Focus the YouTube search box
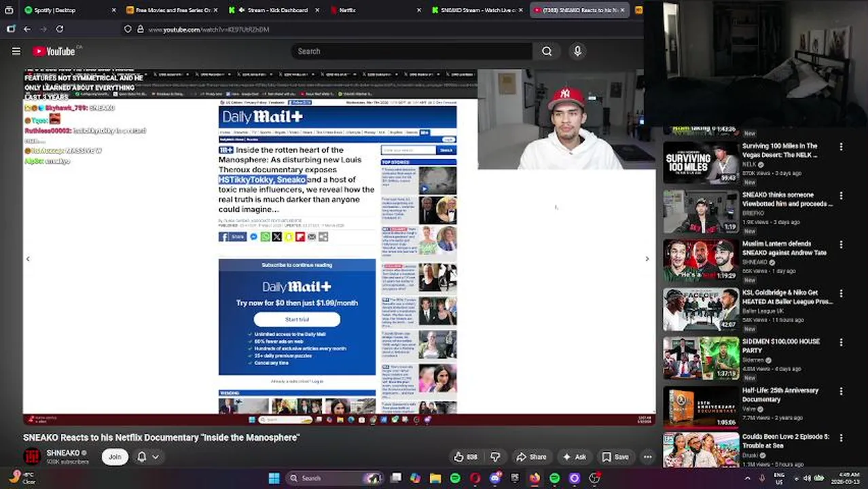 [412, 51]
